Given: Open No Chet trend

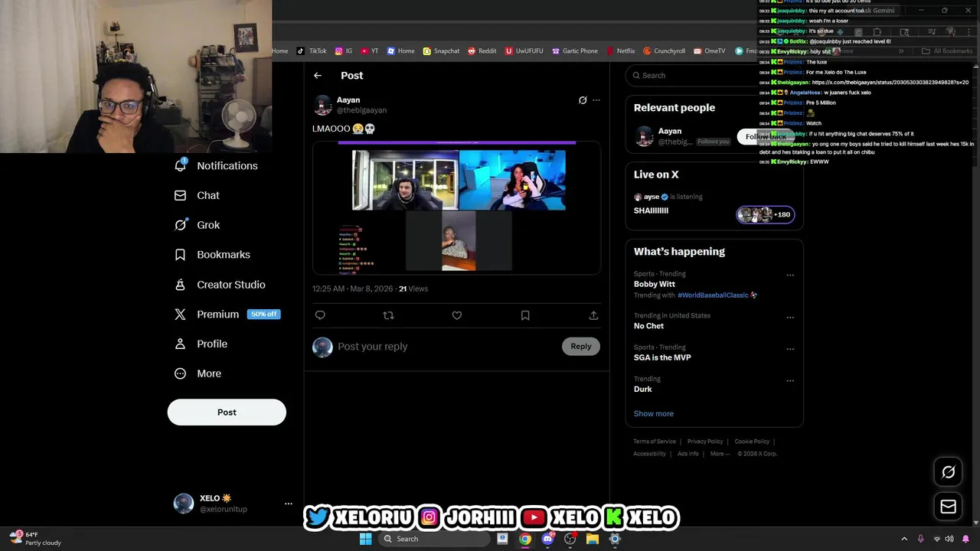Looking at the screenshot, I should 648,326.
